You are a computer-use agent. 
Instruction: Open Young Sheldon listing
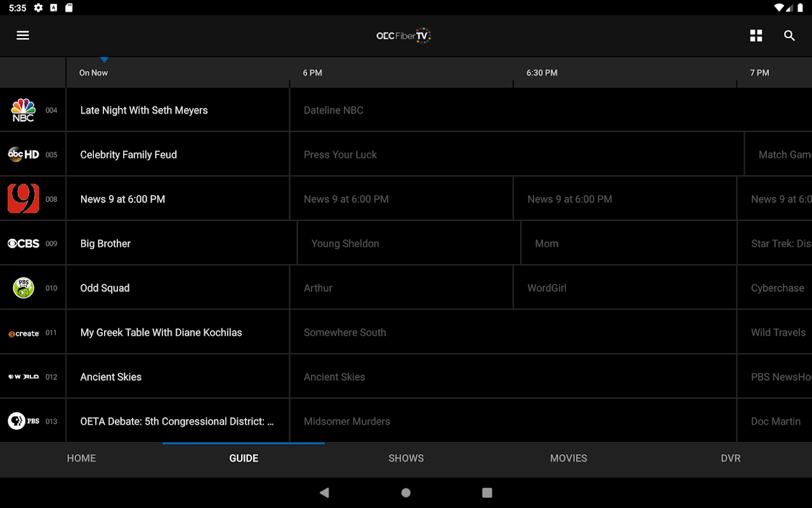(x=409, y=243)
